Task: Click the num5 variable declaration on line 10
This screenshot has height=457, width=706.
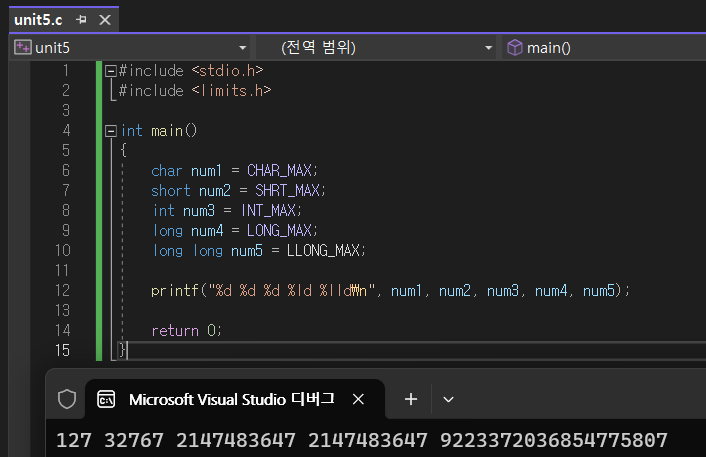Action: [247, 250]
